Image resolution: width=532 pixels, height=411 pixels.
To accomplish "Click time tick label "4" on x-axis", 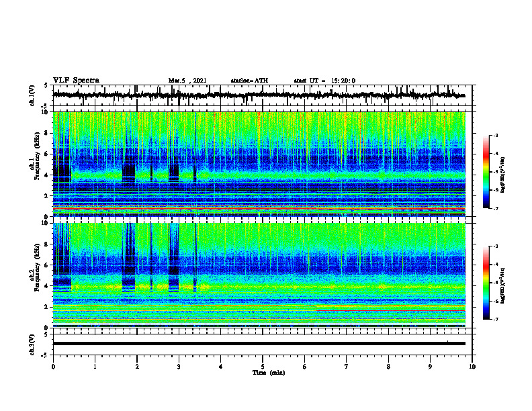I will pos(221,367).
